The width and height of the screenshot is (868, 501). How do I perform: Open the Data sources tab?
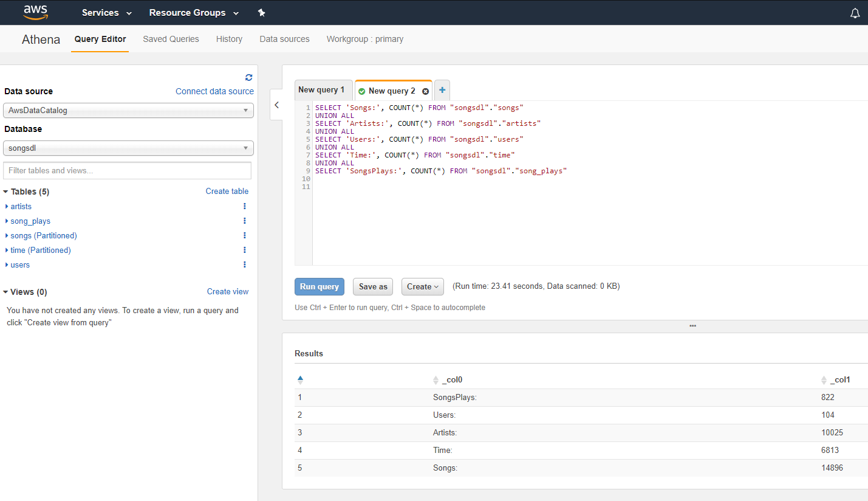point(284,39)
